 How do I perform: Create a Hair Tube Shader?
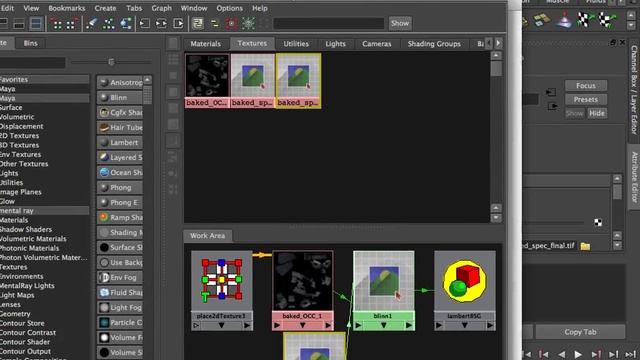click(120, 127)
